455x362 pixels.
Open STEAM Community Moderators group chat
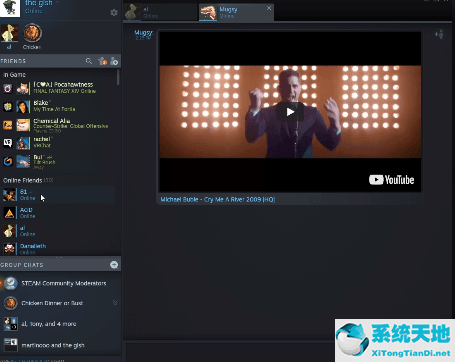pyautogui.click(x=60, y=283)
